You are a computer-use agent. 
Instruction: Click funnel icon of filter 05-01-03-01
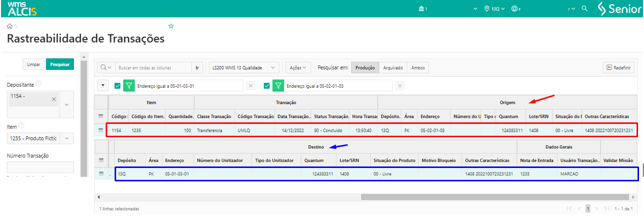[129, 86]
